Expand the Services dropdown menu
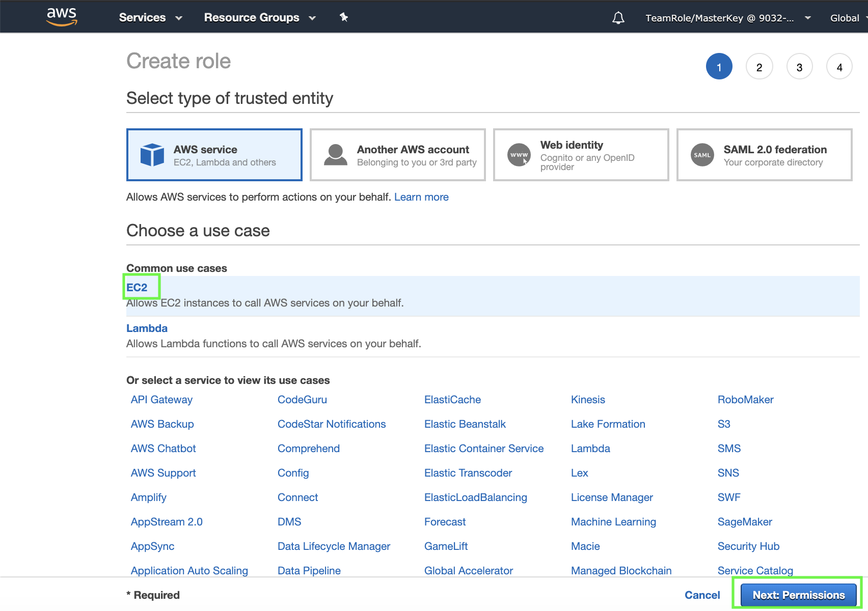 pyautogui.click(x=150, y=17)
